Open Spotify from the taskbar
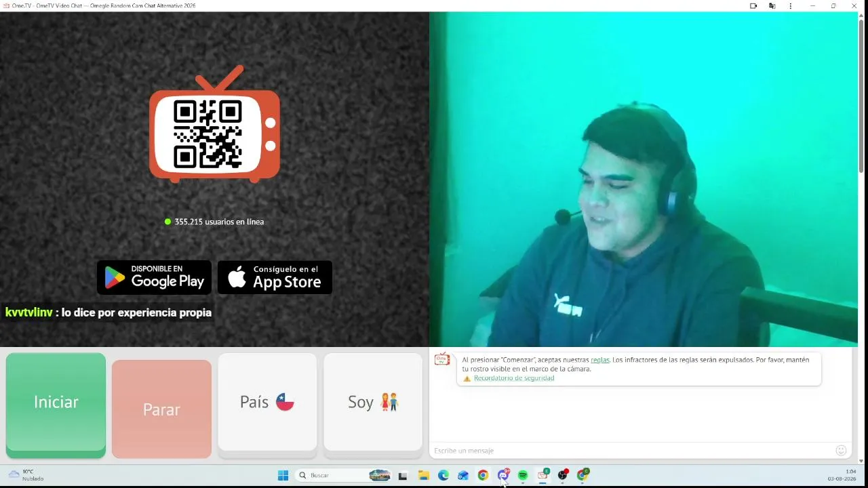Screen dimensions: 868x488 tap(523, 476)
